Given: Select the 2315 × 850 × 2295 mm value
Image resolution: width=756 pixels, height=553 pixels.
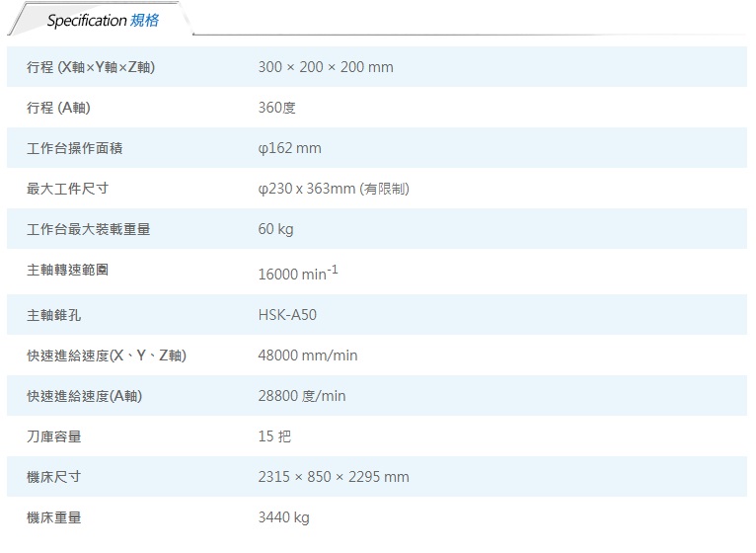Looking at the screenshot, I should [333, 477].
